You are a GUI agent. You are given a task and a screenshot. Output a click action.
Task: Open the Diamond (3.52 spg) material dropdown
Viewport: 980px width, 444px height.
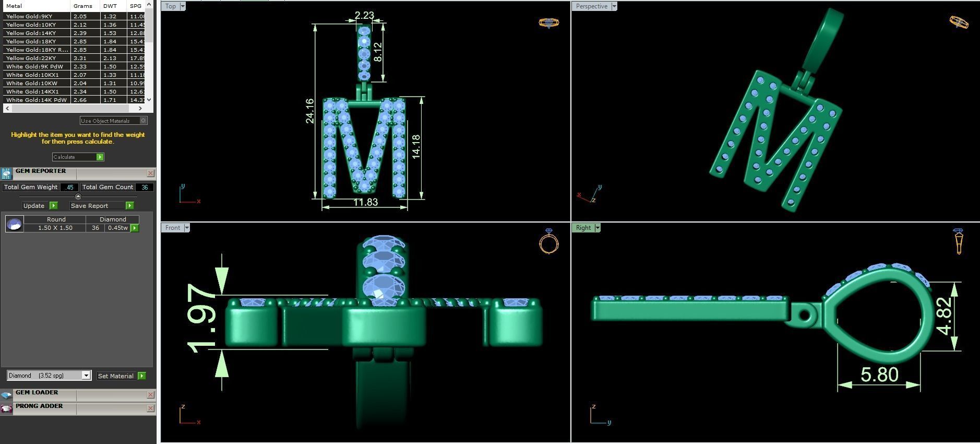(86, 376)
